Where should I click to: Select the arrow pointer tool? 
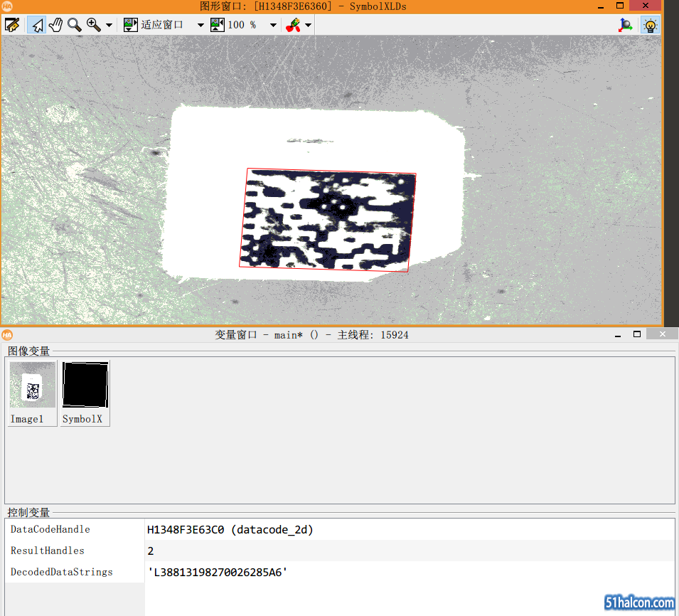click(37, 25)
